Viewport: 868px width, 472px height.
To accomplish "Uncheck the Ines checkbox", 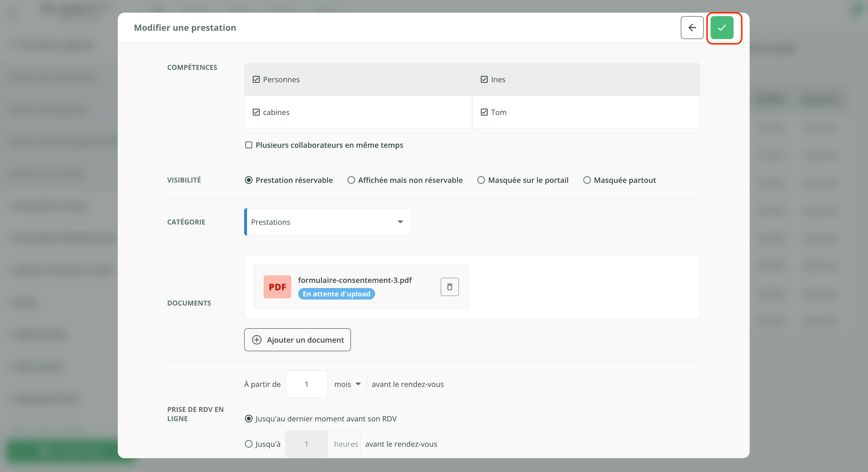I will pyautogui.click(x=484, y=80).
